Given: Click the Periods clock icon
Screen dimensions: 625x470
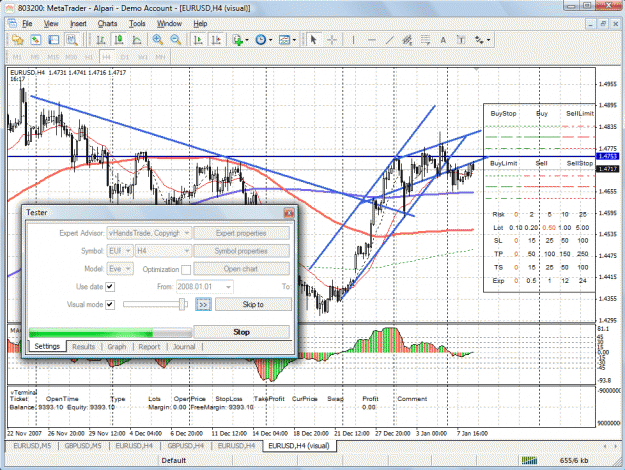Looking at the screenshot, I should pos(261,40).
